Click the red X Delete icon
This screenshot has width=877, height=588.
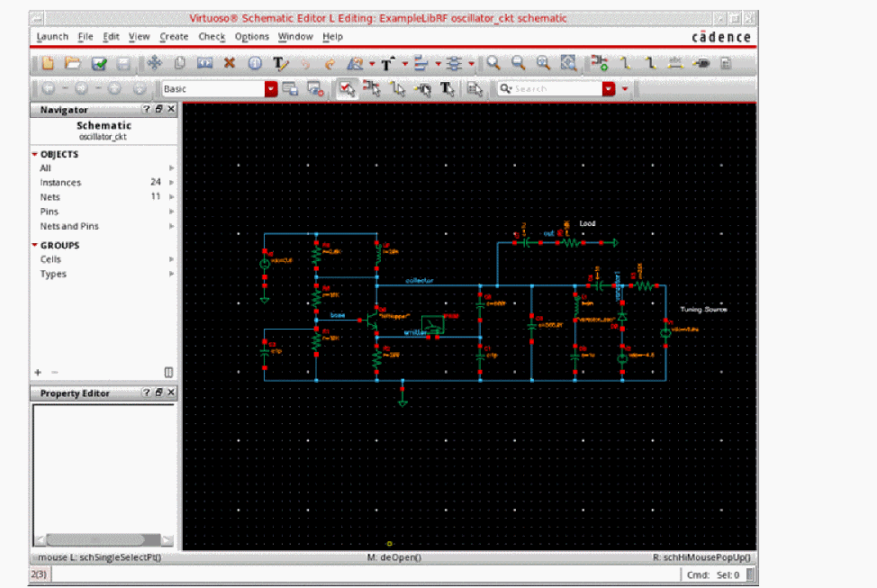coord(230,63)
